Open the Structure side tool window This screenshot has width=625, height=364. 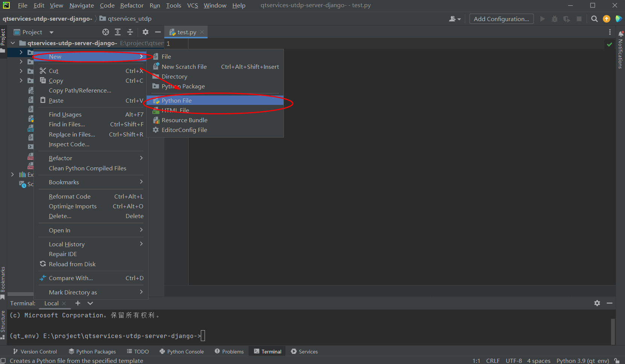pos(3,325)
